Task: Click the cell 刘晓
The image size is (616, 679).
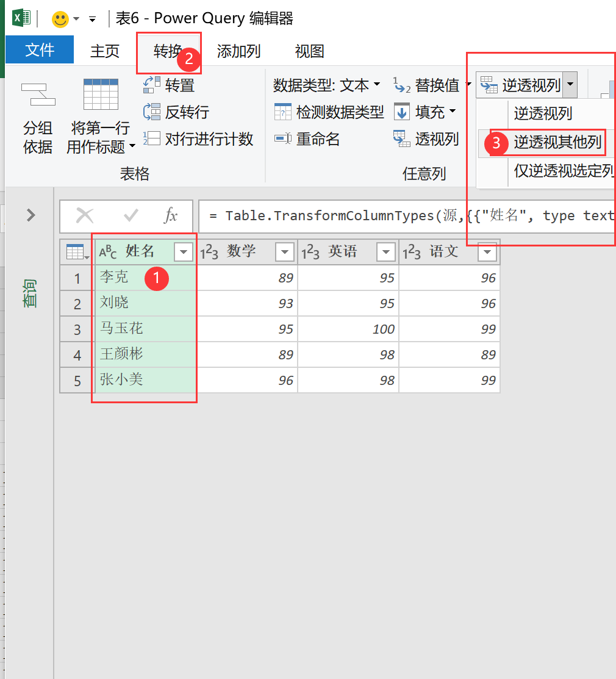Action: (145, 303)
